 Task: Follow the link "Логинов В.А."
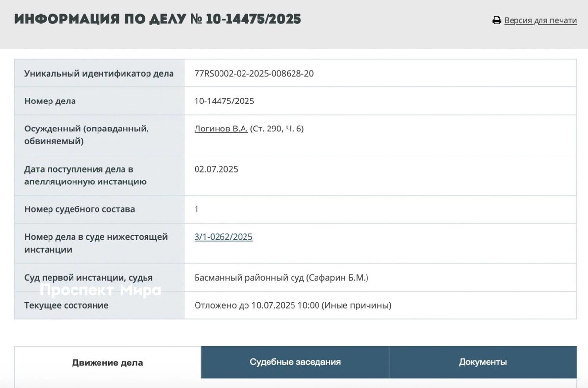[x=220, y=129]
